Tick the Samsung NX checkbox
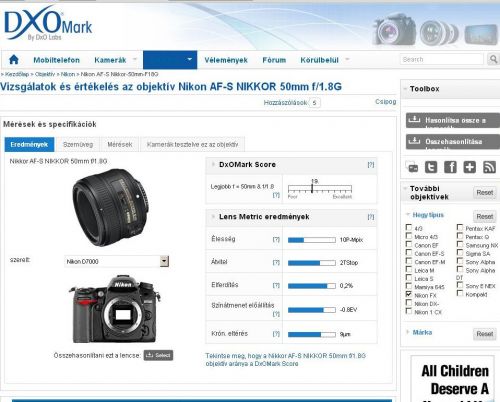 [460, 244]
